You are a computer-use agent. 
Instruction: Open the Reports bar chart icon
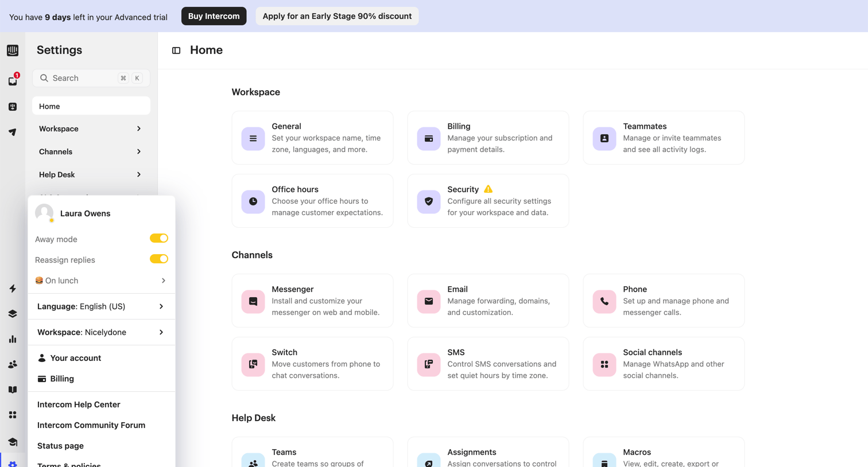13,339
